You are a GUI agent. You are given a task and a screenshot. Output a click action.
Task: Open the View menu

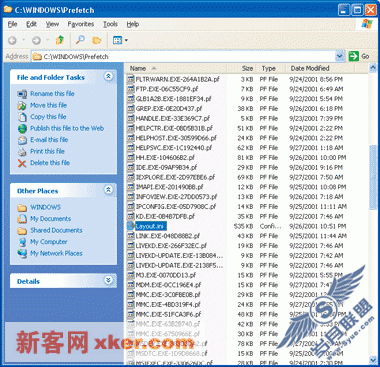[x=52, y=24]
